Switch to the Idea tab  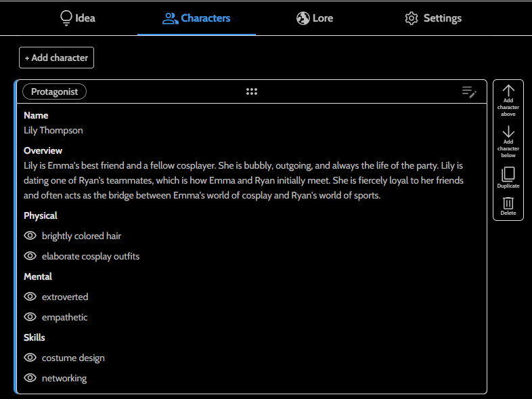click(x=77, y=18)
